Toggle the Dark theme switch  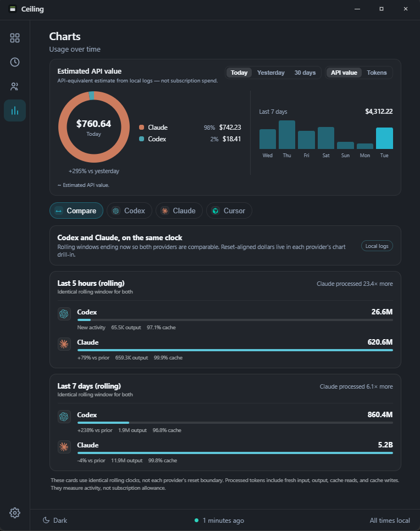pyautogui.click(x=55, y=520)
